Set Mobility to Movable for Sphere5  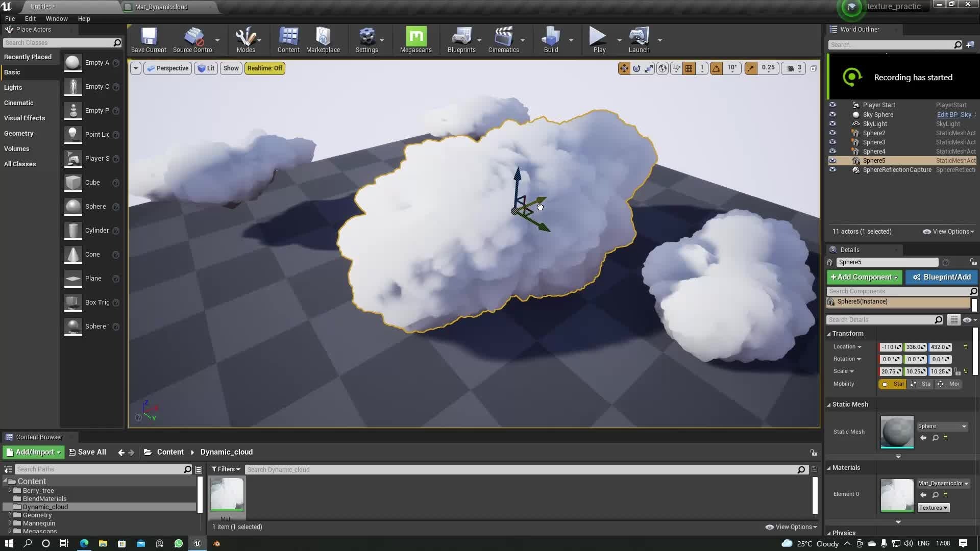click(949, 384)
